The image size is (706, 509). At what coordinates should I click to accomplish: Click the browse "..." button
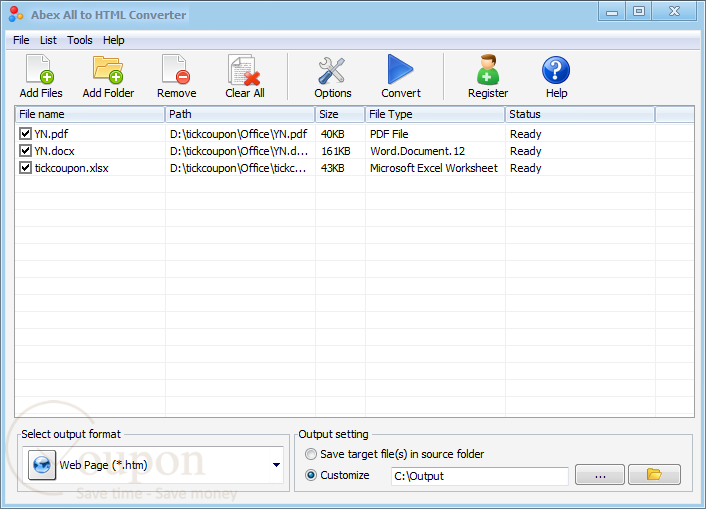tap(600, 474)
